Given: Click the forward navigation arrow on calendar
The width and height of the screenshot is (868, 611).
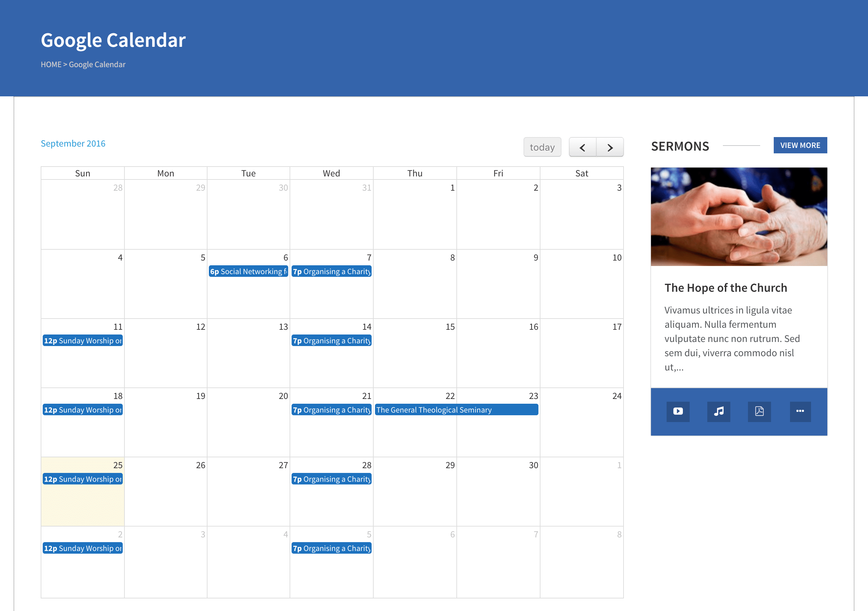Looking at the screenshot, I should tap(610, 147).
